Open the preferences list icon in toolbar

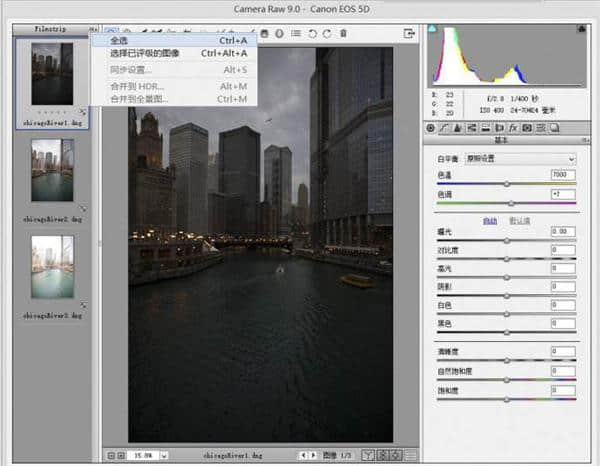[295, 33]
